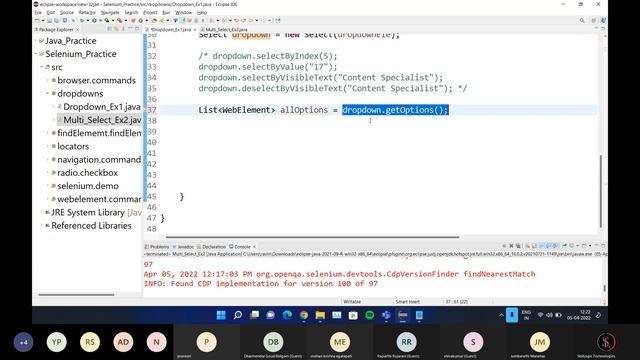Open the Problems view tab
Image resolution: width=640 pixels, height=360 pixels.
(157, 247)
